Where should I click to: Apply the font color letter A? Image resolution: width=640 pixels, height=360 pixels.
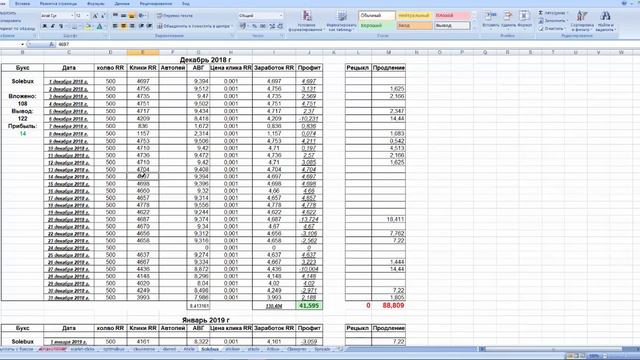tap(100, 26)
